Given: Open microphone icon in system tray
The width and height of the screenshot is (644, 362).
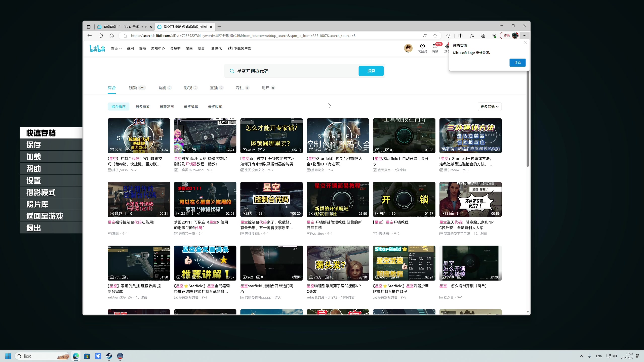Looking at the screenshot, I should point(589,356).
